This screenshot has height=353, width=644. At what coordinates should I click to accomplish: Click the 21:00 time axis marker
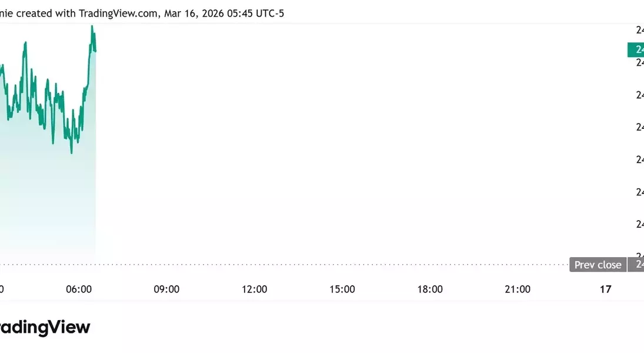click(x=518, y=289)
